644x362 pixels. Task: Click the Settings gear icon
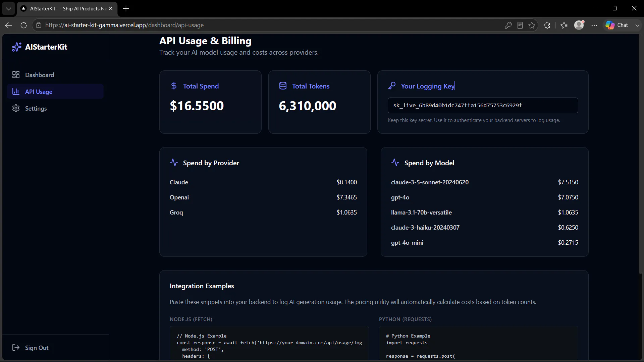point(16,108)
